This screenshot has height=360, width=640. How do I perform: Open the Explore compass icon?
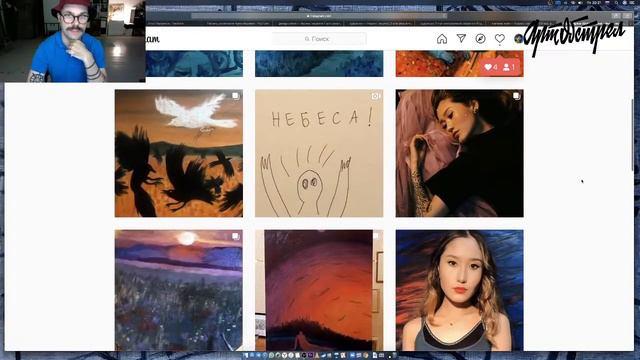click(480, 39)
